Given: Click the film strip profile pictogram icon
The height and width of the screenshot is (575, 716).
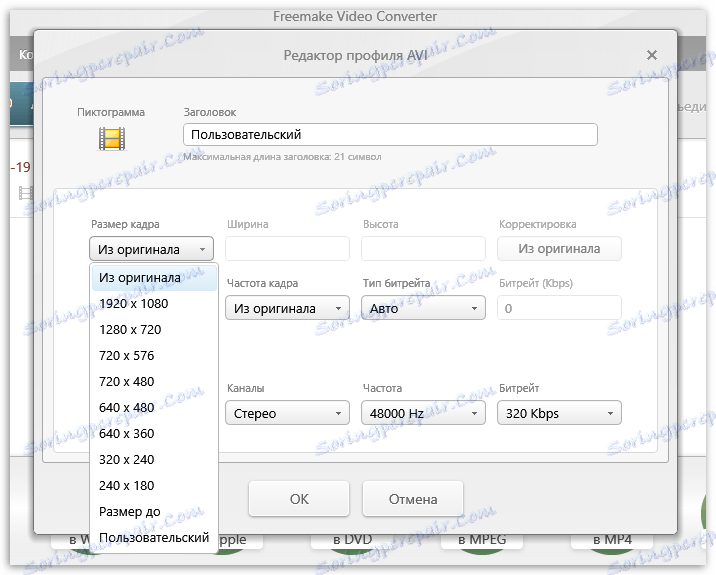Looking at the screenshot, I should pos(112,139).
